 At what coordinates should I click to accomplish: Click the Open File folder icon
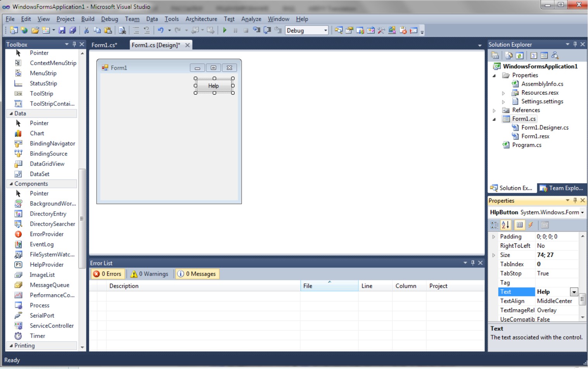[x=35, y=30]
